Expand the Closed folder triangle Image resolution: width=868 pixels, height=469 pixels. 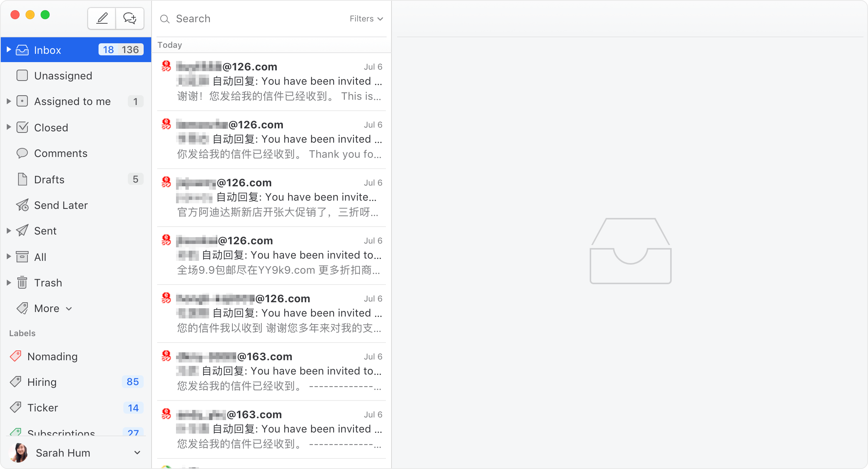point(9,127)
